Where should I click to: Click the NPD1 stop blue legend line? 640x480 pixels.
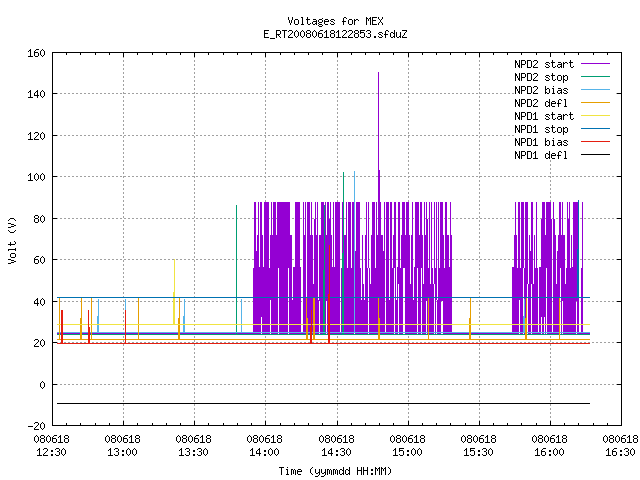point(595,129)
